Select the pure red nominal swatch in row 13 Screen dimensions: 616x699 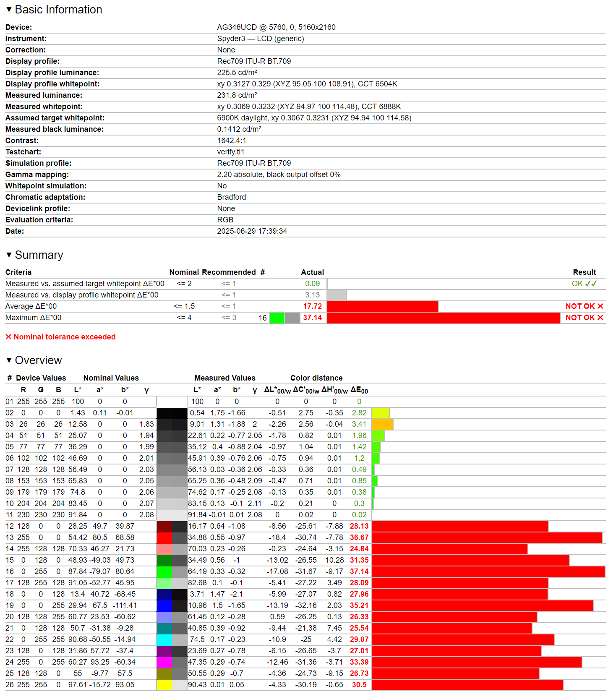coord(164,538)
